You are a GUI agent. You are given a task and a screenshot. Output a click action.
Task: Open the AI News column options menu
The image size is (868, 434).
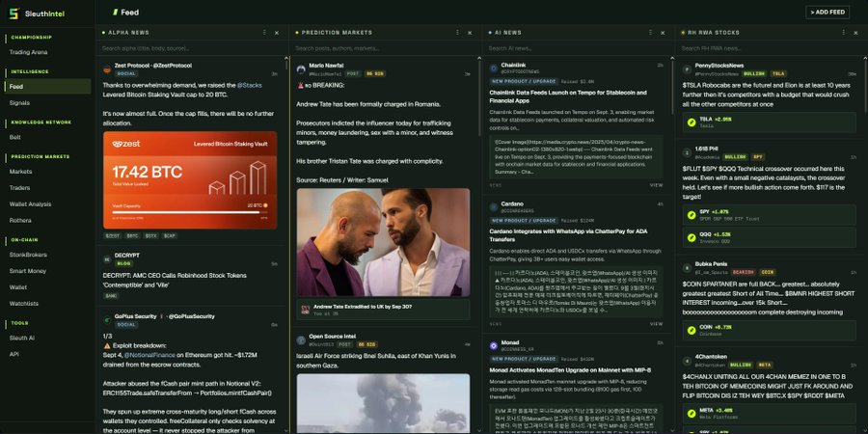650,33
